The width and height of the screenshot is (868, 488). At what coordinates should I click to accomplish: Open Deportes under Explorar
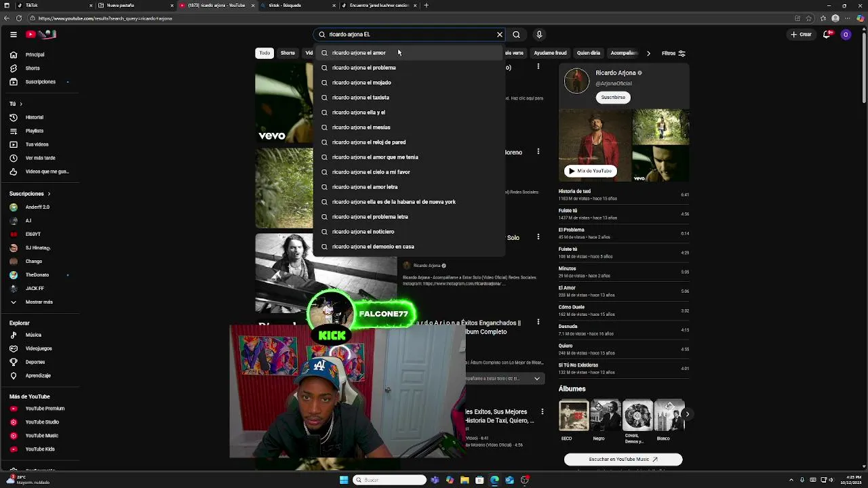click(35, 362)
